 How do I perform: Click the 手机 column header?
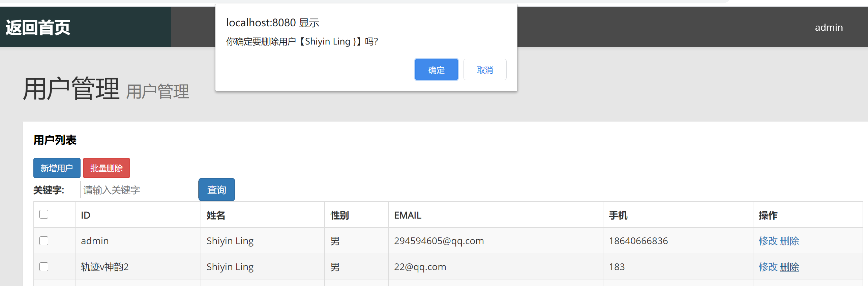(x=618, y=215)
